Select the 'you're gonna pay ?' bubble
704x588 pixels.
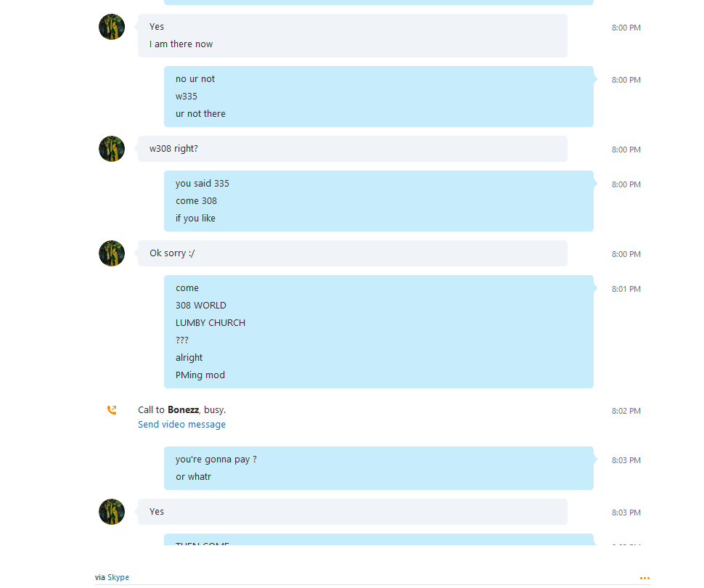click(x=378, y=468)
